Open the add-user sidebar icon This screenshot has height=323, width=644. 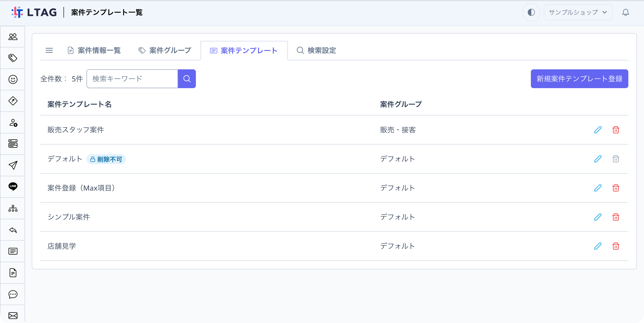[13, 123]
